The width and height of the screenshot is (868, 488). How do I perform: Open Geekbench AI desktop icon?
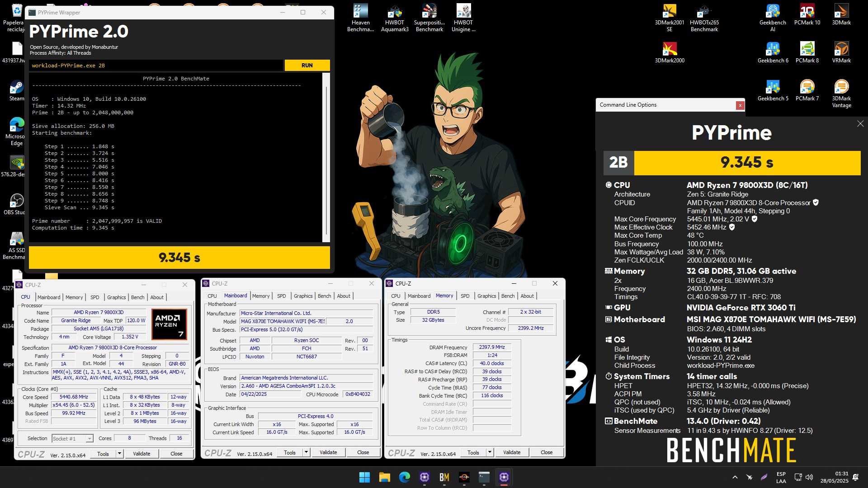pyautogui.click(x=773, y=18)
